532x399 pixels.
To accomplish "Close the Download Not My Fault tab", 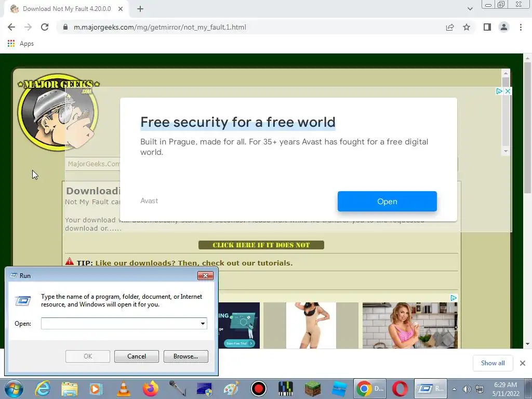I will pyautogui.click(x=121, y=9).
